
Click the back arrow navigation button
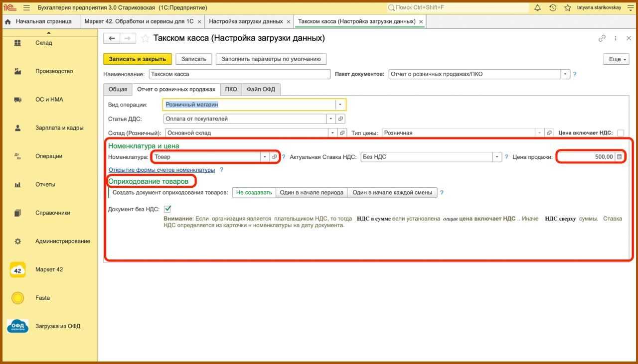(112, 38)
